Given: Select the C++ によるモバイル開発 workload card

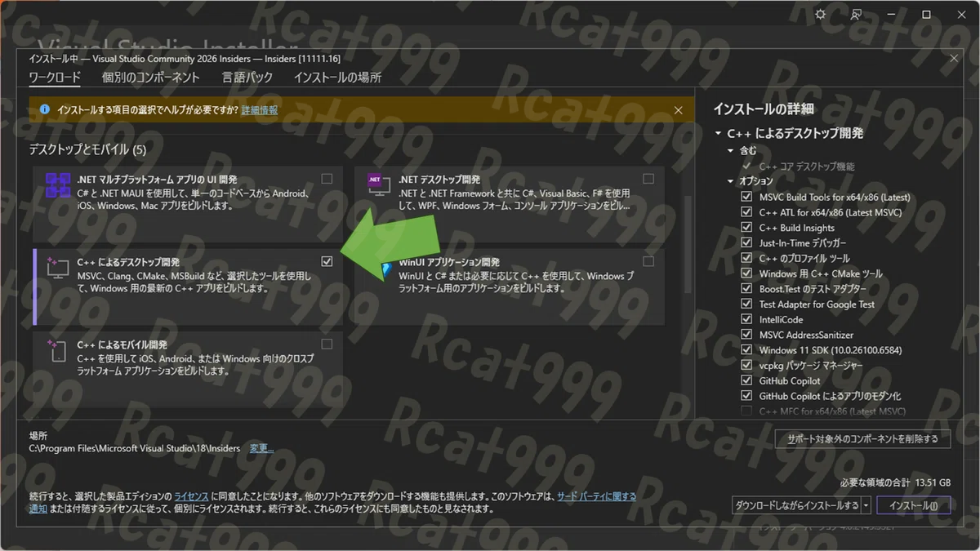Looking at the screenshot, I should 187,369.
